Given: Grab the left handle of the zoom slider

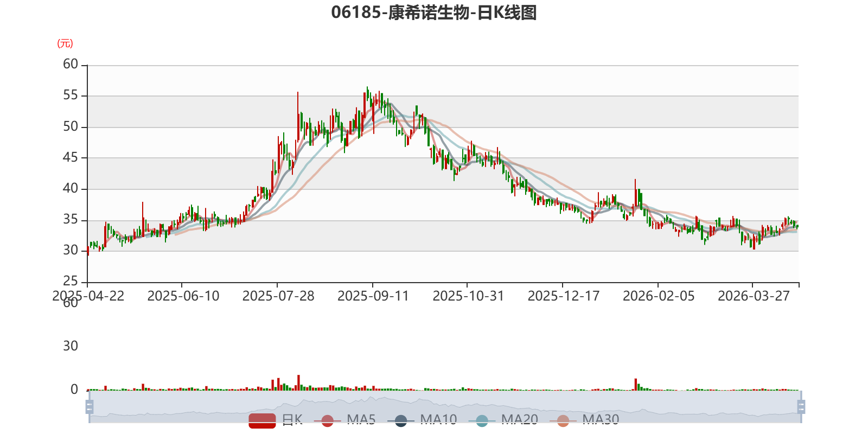Looking at the screenshot, I should tap(90, 406).
